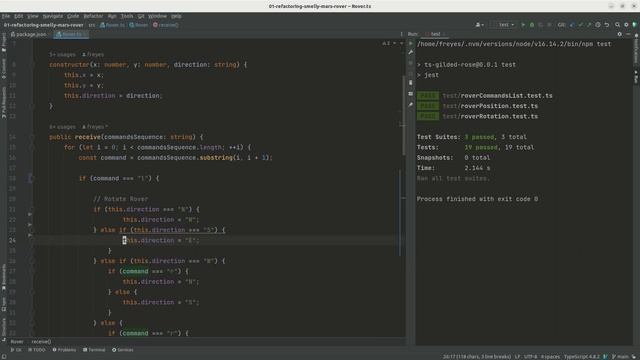This screenshot has width=640, height=360.
Task: Click the UTF-8 encoding status item
Action: [531, 357]
